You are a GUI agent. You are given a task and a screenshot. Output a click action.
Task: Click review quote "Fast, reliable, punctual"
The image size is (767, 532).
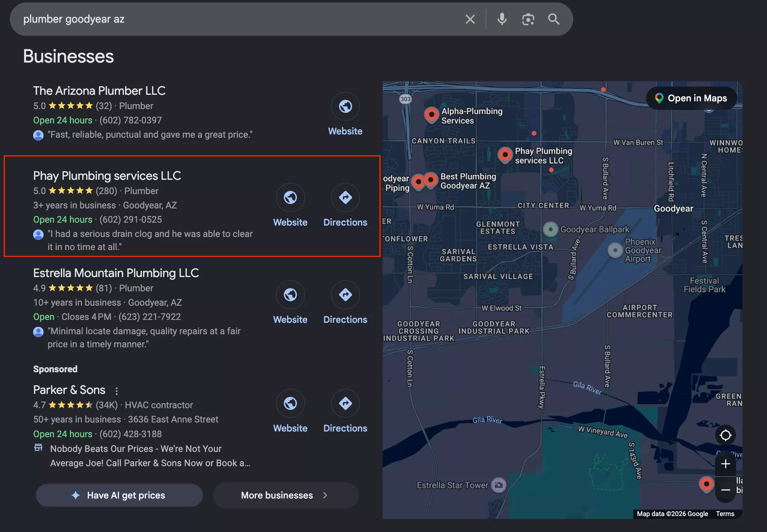point(150,135)
